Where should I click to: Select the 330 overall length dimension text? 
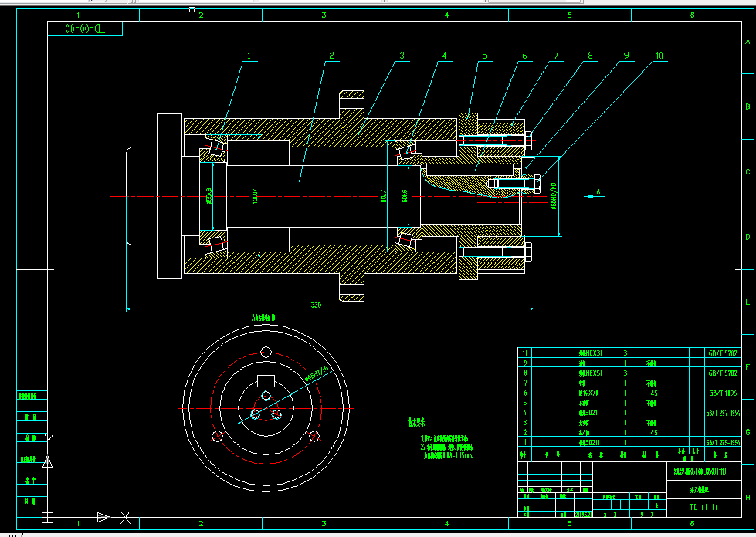[316, 305]
